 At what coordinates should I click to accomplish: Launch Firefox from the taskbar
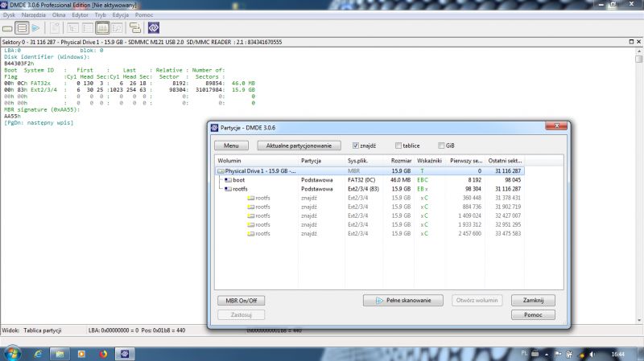[x=103, y=354]
